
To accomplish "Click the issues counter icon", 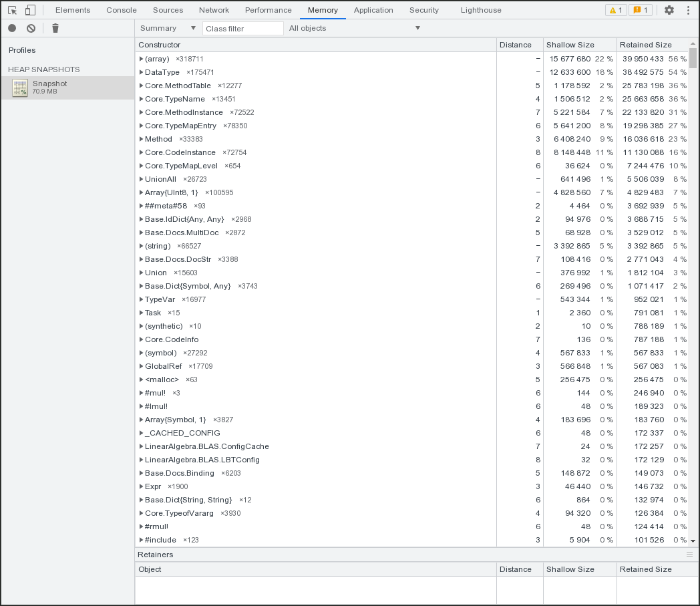I will coord(640,10).
